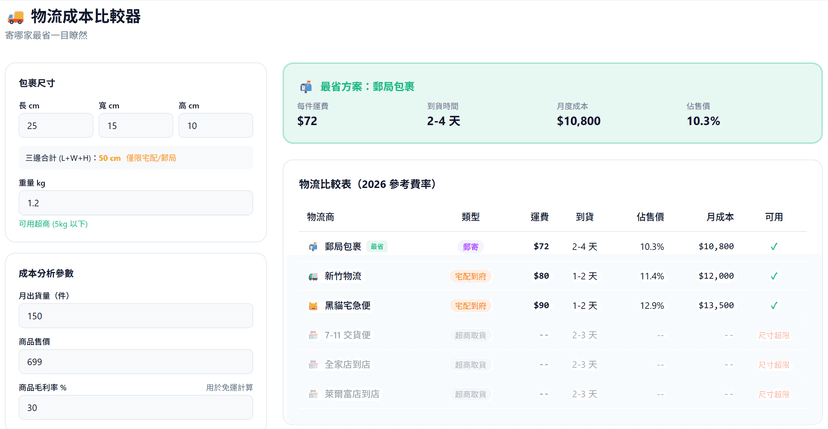828x429 pixels.
Task: Select the 新竹物流 carrier name
Action: [x=343, y=276]
